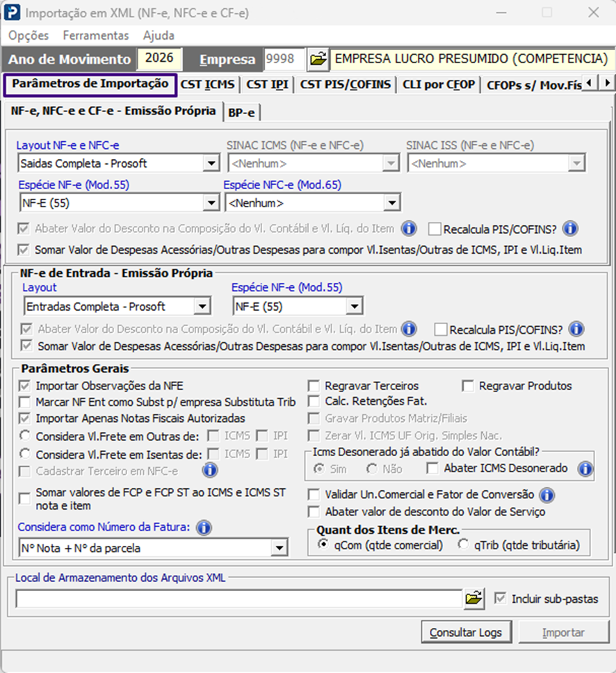This screenshot has height=673, width=616.
Task: Click the Importar button
Action: click(x=564, y=632)
